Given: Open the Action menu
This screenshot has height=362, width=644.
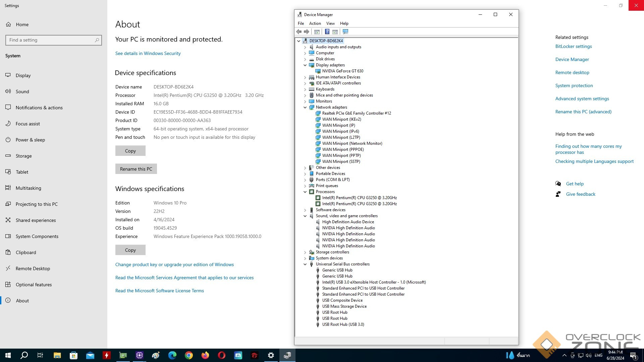Looking at the screenshot, I should pos(315,23).
